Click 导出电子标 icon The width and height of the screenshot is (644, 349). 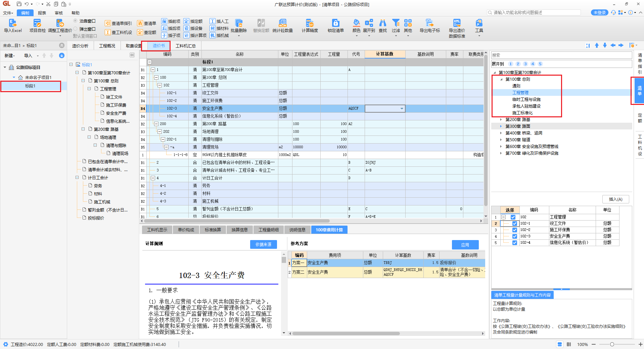click(x=429, y=23)
